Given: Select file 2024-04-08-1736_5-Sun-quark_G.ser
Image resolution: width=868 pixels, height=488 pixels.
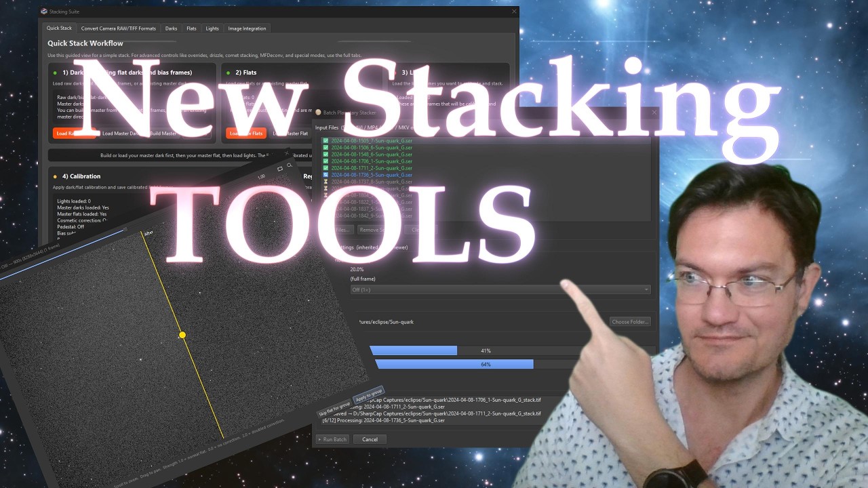Looking at the screenshot, I should 372,175.
